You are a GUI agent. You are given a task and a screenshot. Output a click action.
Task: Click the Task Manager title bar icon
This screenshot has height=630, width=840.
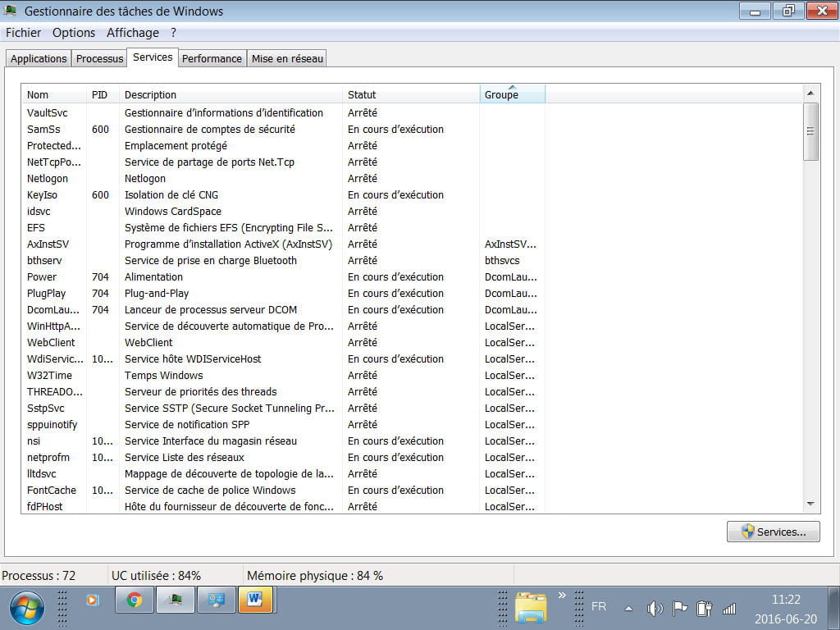pos(10,10)
